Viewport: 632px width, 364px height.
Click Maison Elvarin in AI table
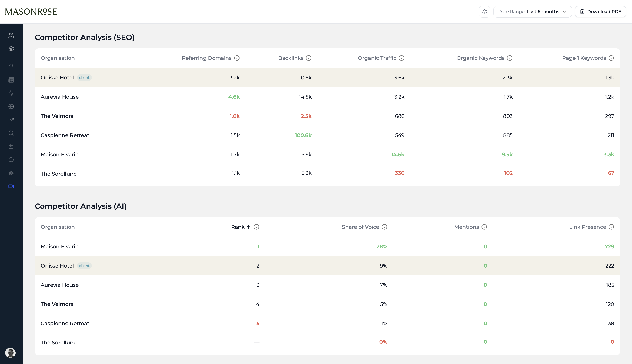pos(60,246)
